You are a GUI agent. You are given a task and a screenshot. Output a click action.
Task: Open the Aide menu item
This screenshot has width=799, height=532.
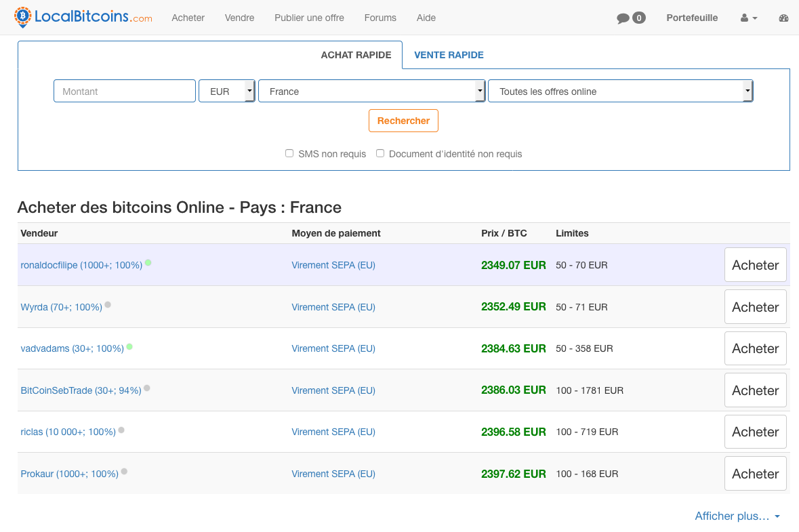click(426, 18)
